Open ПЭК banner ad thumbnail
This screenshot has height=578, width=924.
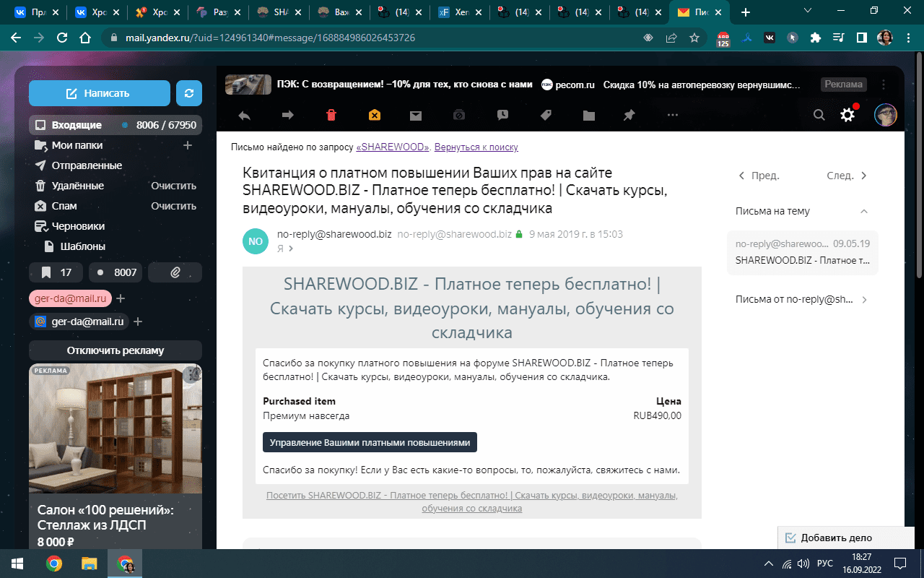coord(248,85)
